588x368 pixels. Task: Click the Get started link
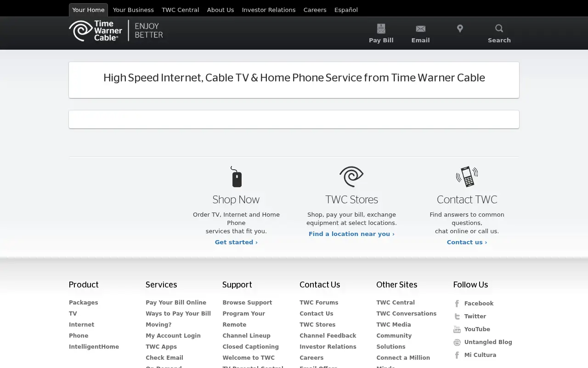(236, 242)
